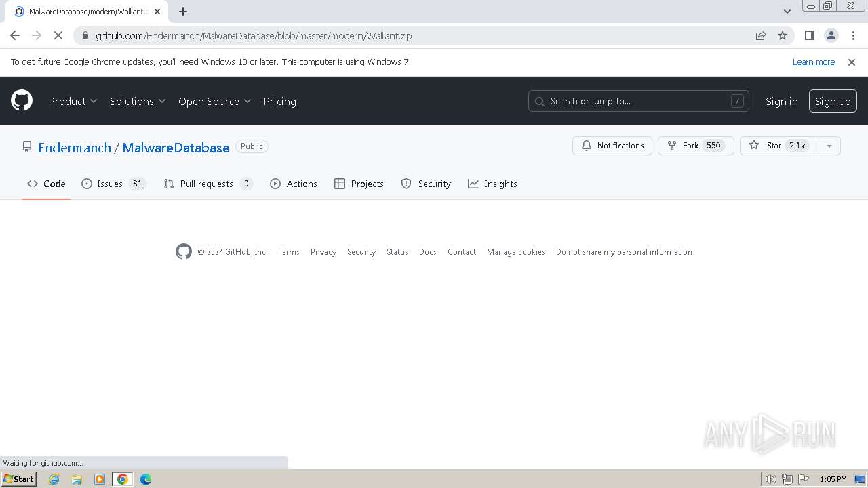Open the footer Privacy link
The height and width of the screenshot is (488, 868).
323,252
